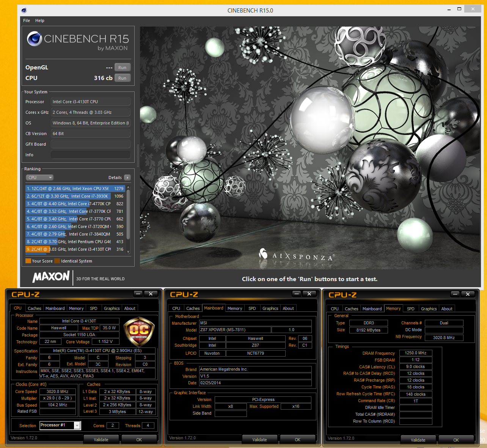The image size is (487, 448).
Task: Click the Processor field Intel Core i3-4130T CPU
Action: point(91,102)
